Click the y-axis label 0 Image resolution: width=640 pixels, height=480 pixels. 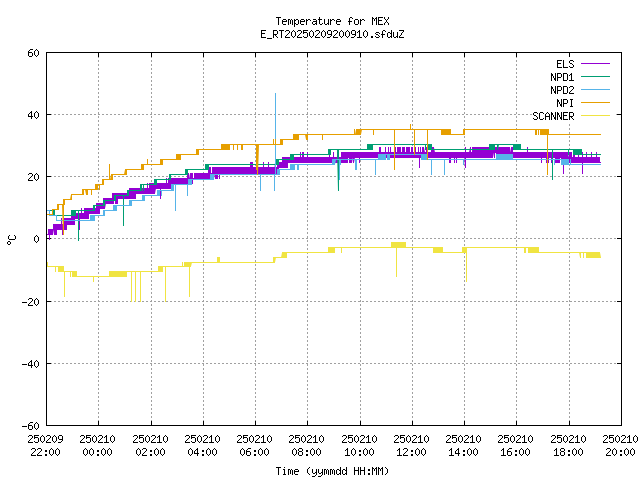36,239
